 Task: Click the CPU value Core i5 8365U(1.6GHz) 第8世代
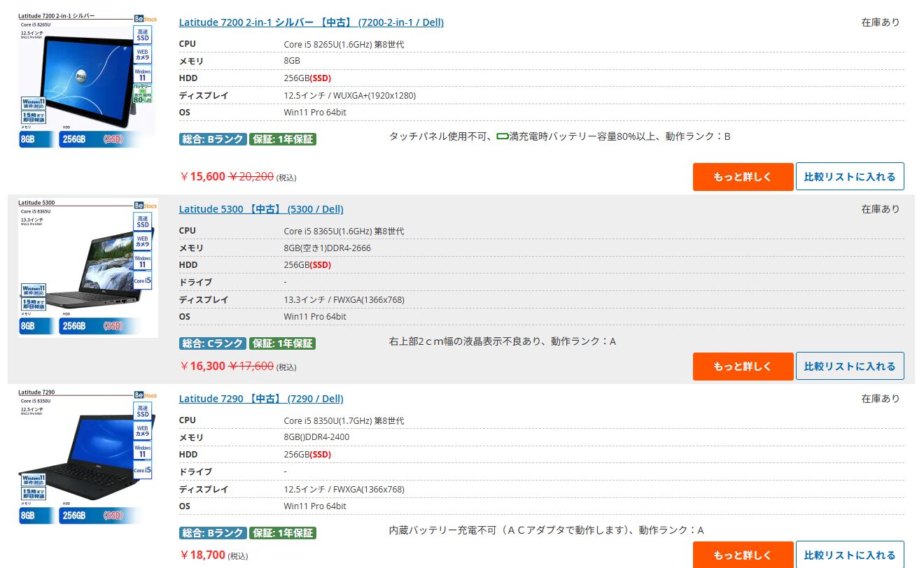(344, 231)
